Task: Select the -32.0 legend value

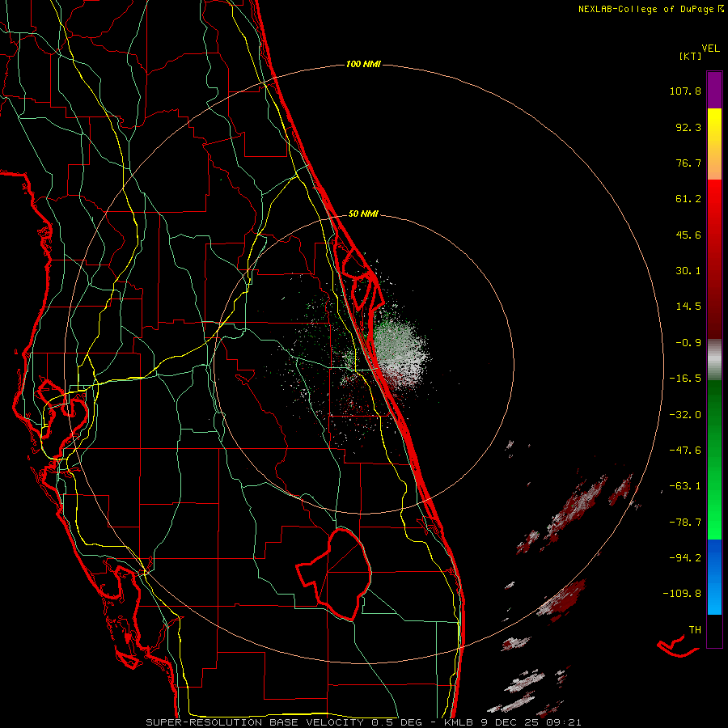Action: click(x=685, y=415)
